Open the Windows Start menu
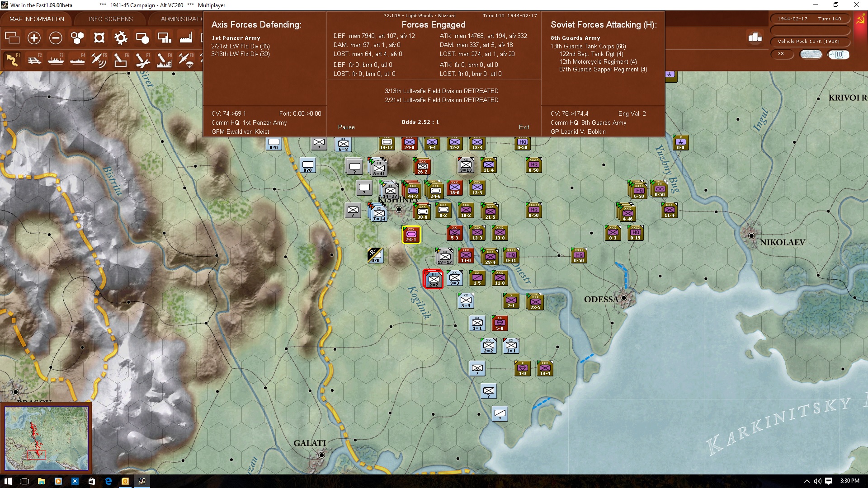Screen dimensions: 868x488 8,481
